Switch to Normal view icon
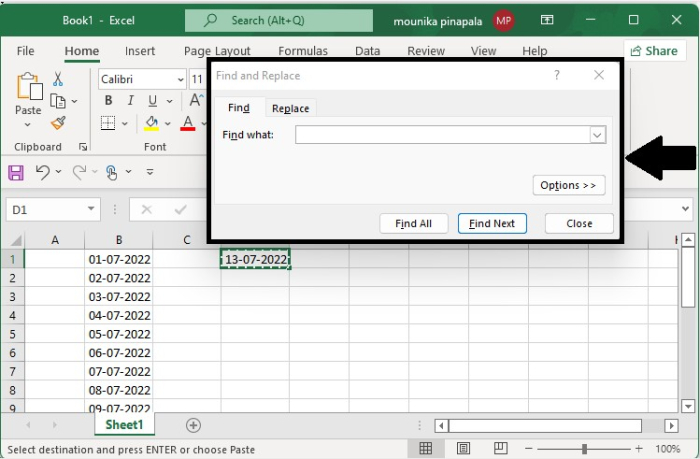This screenshot has height=459, width=700. point(425,448)
